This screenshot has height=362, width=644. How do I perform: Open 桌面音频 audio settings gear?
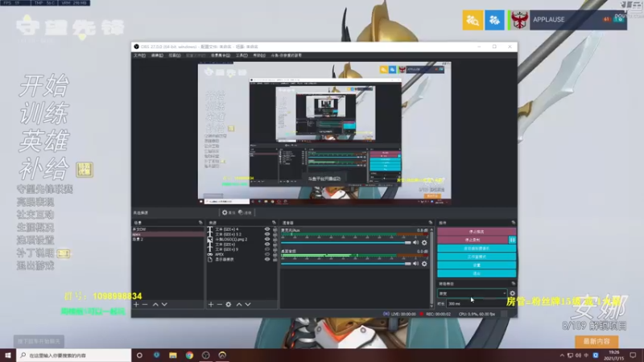(424, 264)
